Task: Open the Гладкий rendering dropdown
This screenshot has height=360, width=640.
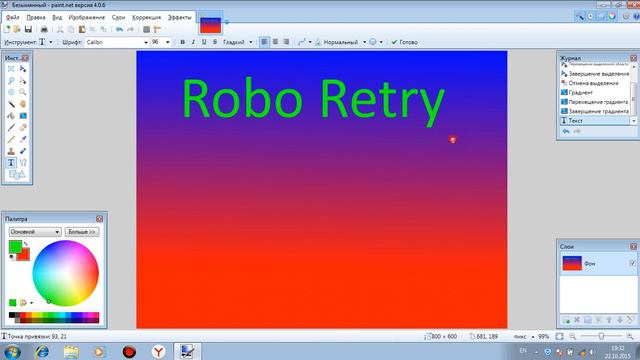Action: pos(251,42)
